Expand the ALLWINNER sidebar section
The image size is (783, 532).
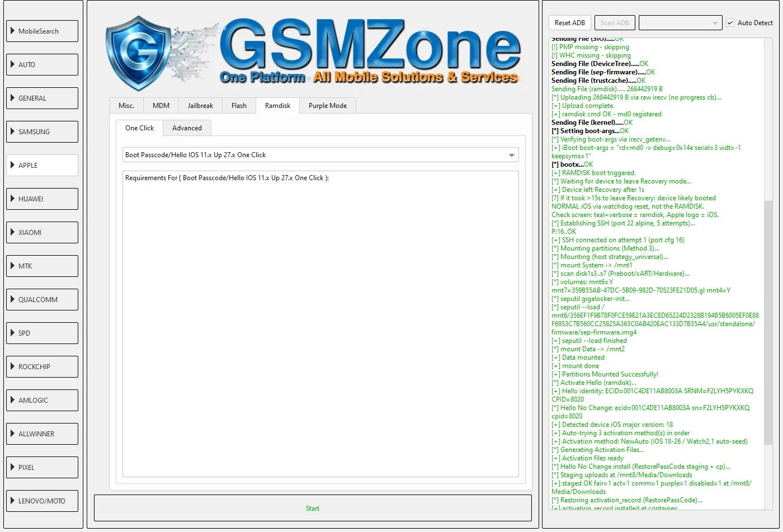coord(42,434)
